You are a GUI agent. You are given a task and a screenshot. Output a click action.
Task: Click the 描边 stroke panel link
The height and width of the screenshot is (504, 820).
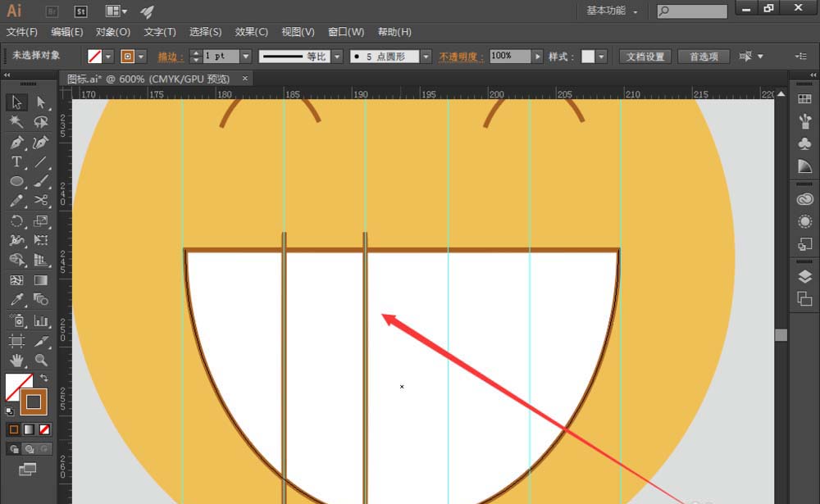(171, 57)
